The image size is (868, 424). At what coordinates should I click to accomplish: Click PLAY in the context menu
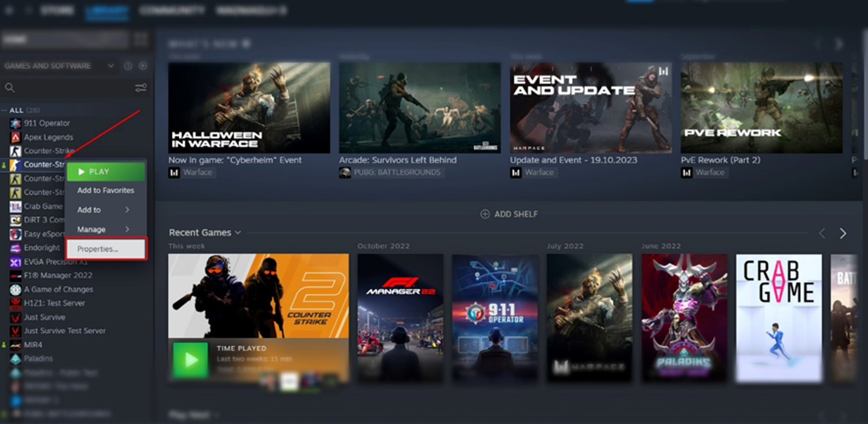click(106, 171)
